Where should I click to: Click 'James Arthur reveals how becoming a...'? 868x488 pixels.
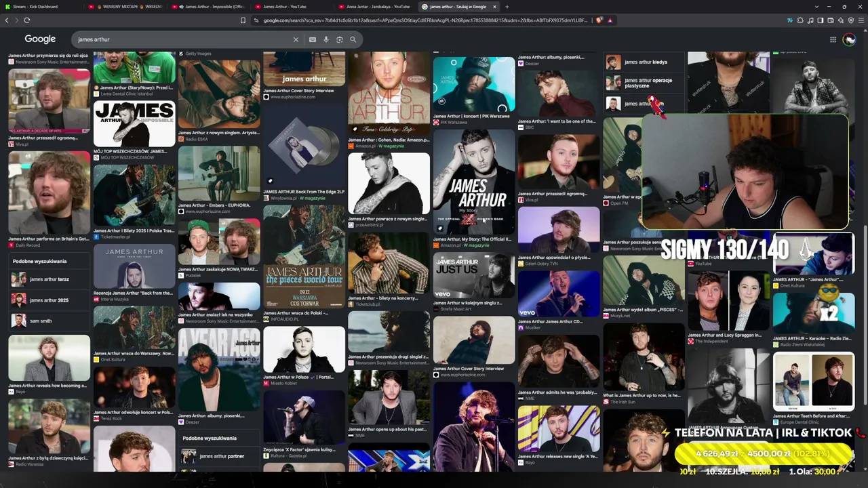point(47,386)
